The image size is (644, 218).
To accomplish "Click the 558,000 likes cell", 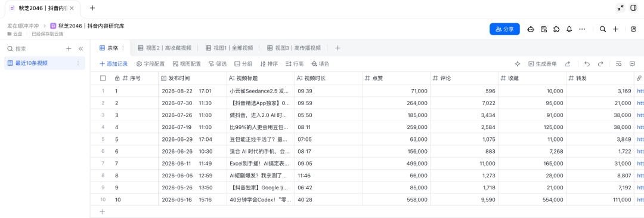I will point(397,200).
